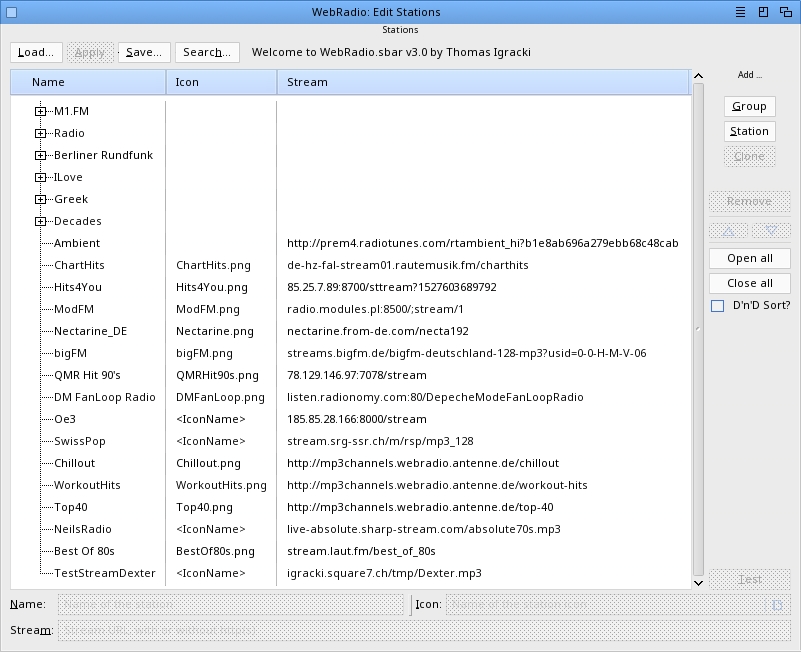Expand the Greek group

click(x=40, y=199)
